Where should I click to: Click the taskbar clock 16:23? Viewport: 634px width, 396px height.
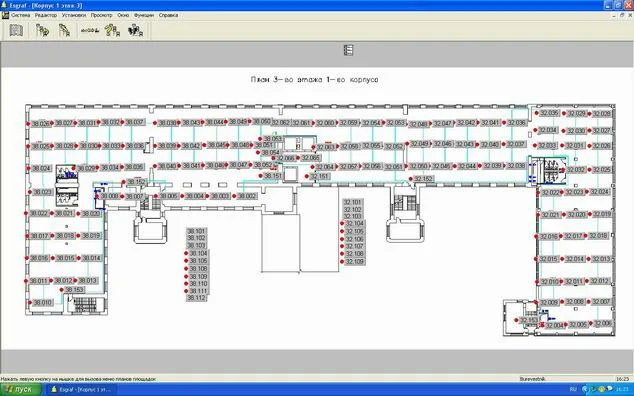(x=623, y=390)
